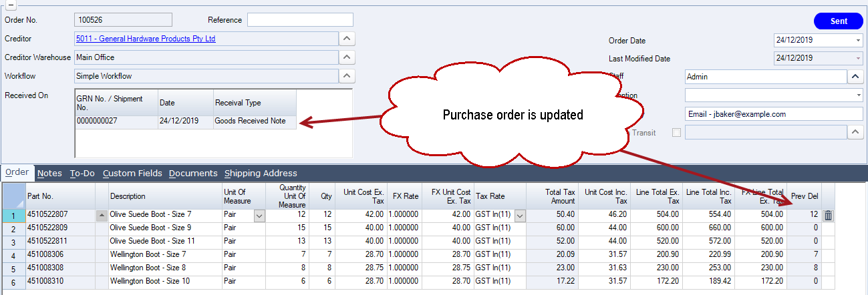Select GRN row 0000000027
Screen dimensions: 868x295
(186, 121)
